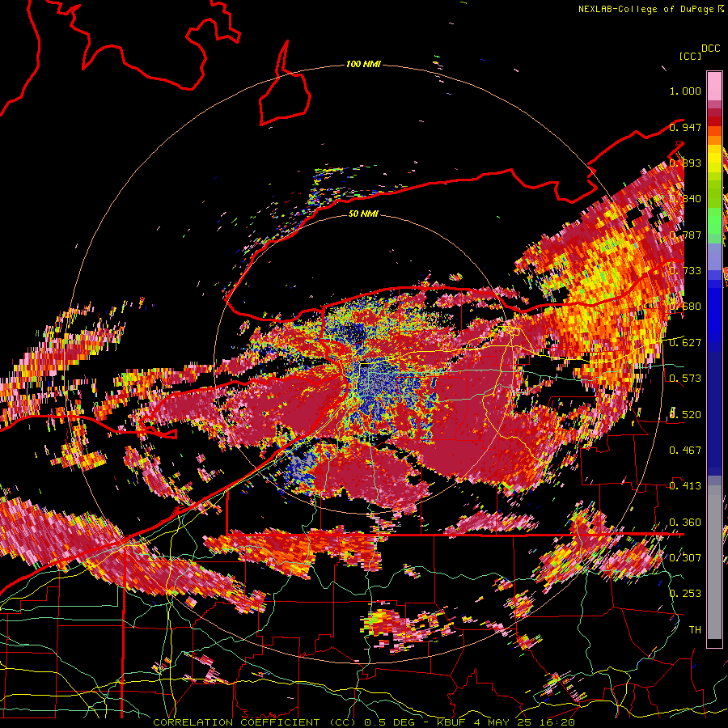Select the 0.680 scale value

pos(685,307)
